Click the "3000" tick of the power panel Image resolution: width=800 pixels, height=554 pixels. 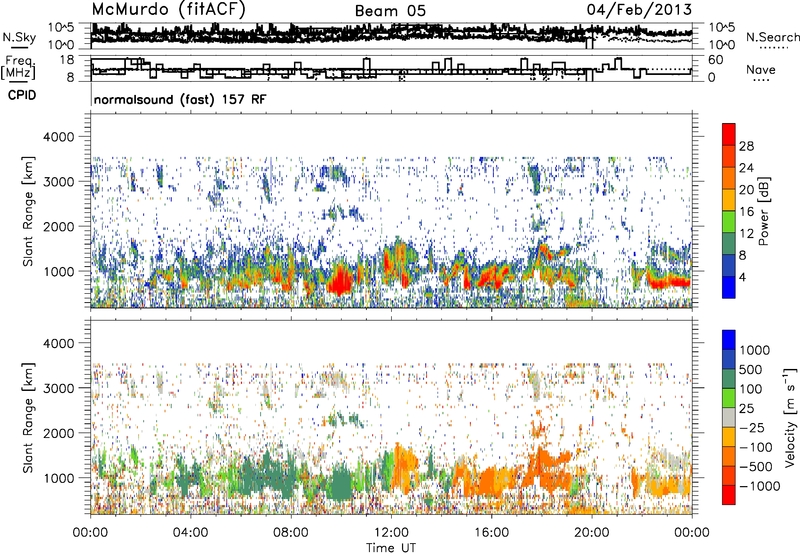[57, 182]
